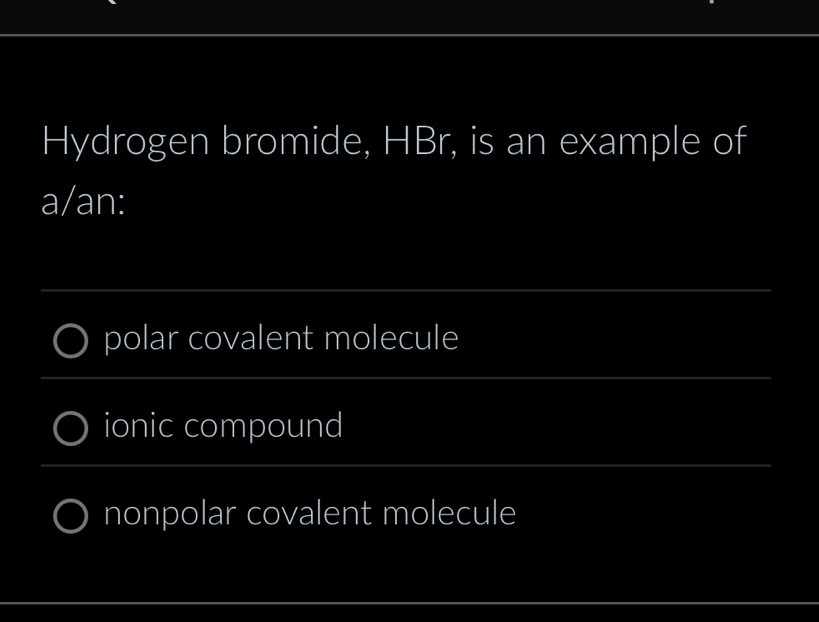Click the word "ionic" in the second option
Image resolution: width=819 pixels, height=622 pixels.
139,426
